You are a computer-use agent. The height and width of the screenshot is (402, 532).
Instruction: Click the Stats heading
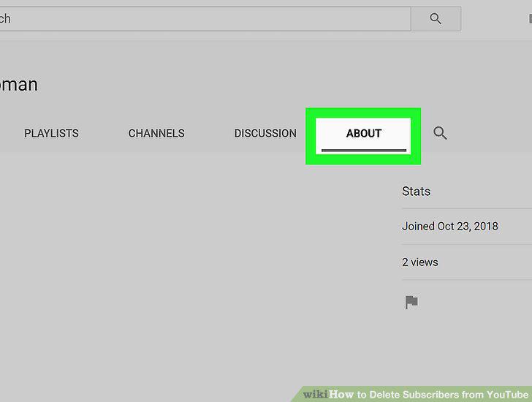tap(416, 191)
